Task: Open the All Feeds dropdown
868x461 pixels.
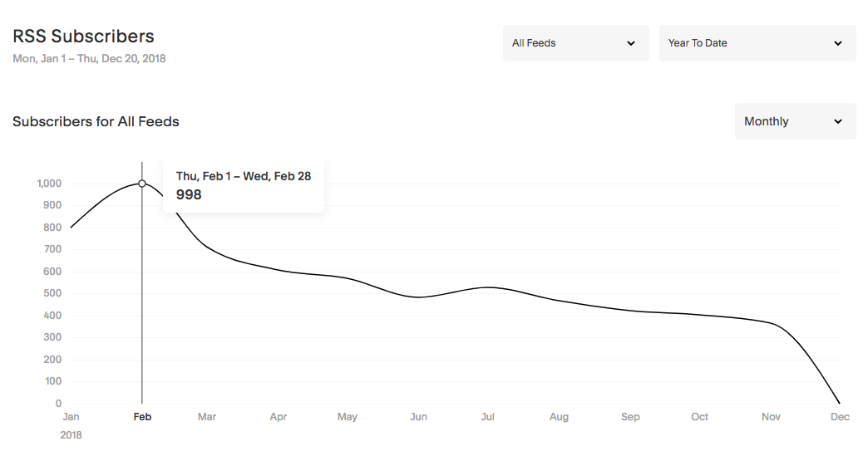Action: click(575, 43)
